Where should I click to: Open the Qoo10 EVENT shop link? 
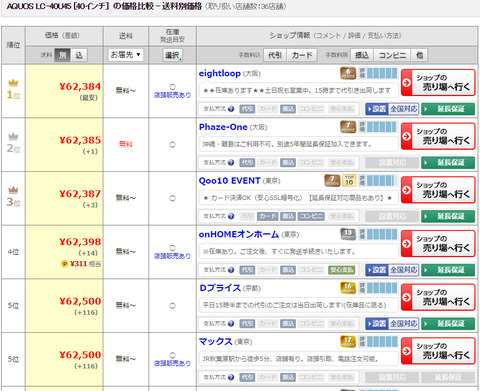pos(229,181)
